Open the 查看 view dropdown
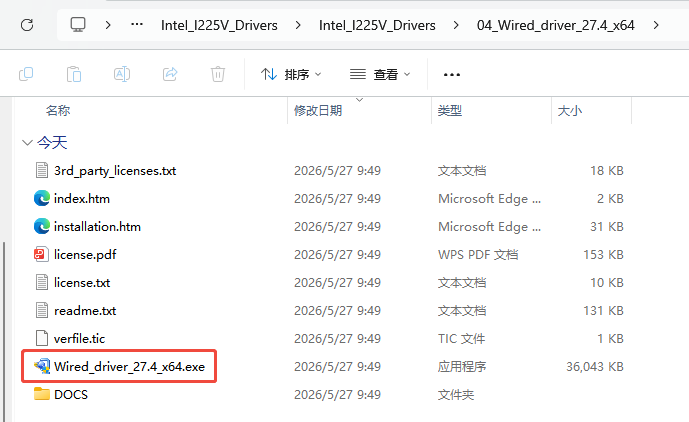 point(381,74)
